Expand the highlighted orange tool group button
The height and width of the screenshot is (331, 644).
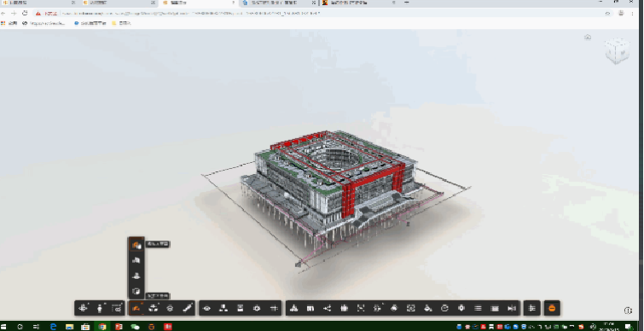136,308
